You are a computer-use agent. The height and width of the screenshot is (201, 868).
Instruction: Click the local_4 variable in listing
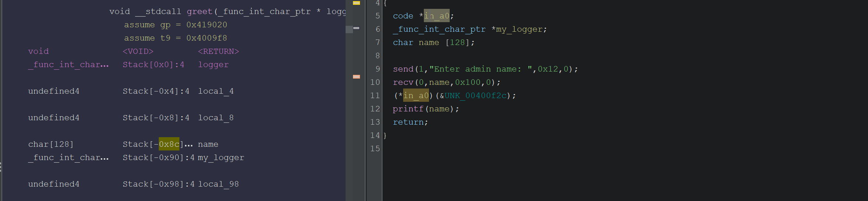click(216, 91)
